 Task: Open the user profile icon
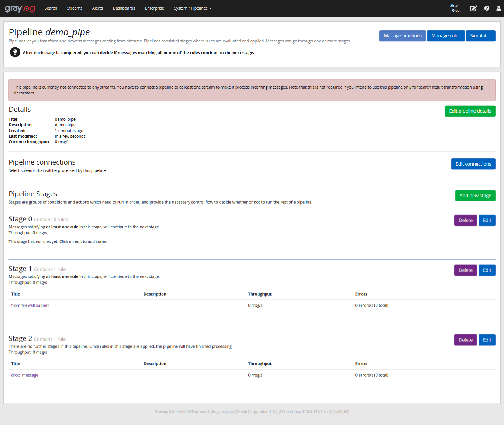coord(498,8)
